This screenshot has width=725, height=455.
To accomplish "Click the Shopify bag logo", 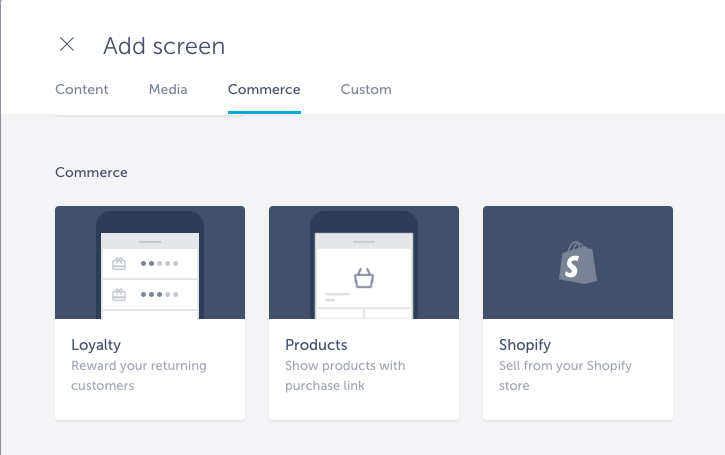I will pyautogui.click(x=578, y=262).
